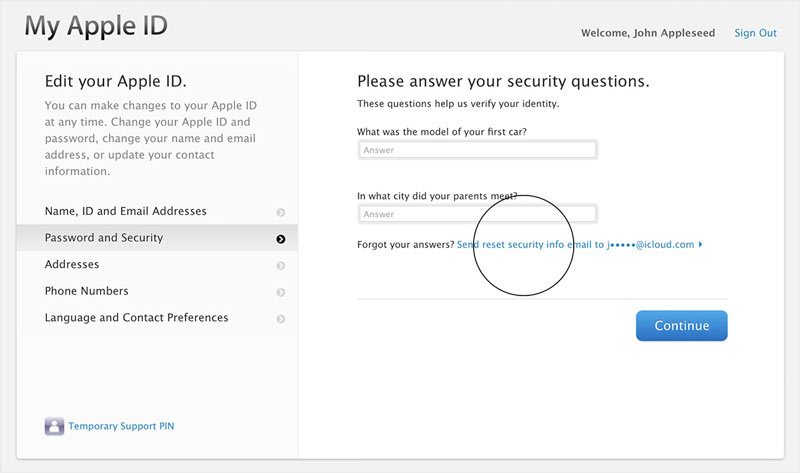The width and height of the screenshot is (800, 473).
Task: Open Language and Contact Preferences
Action: (x=136, y=318)
